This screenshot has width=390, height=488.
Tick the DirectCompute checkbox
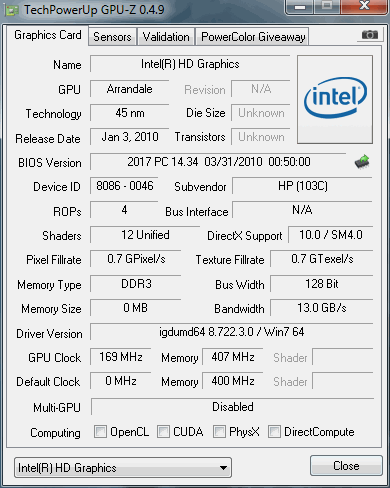coord(274,431)
